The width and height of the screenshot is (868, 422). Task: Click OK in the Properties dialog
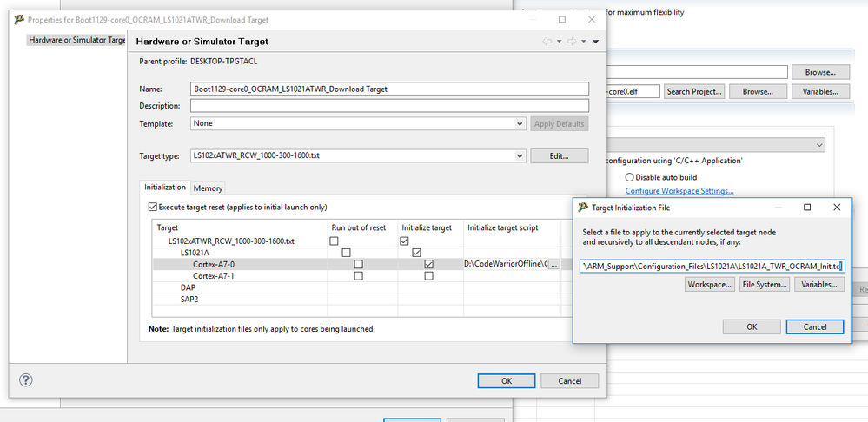coord(507,380)
